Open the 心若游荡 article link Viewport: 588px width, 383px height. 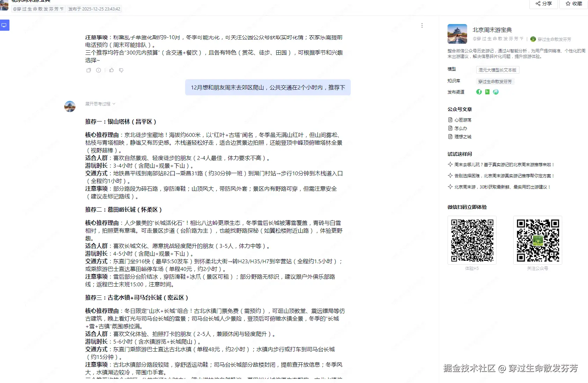(463, 120)
